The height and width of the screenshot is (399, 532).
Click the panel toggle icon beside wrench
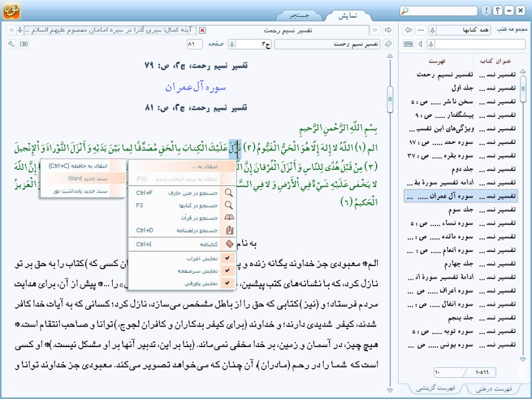[24, 44]
